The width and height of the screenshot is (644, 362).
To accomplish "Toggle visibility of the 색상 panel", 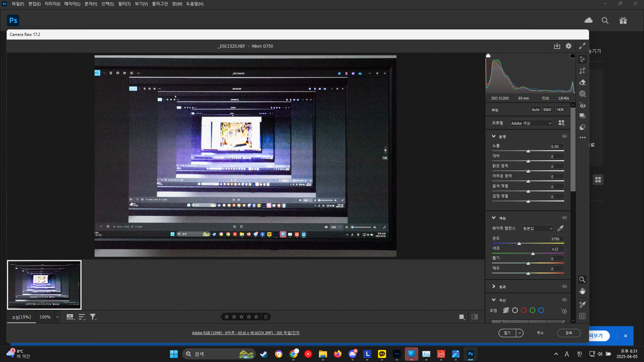I will coord(565,218).
